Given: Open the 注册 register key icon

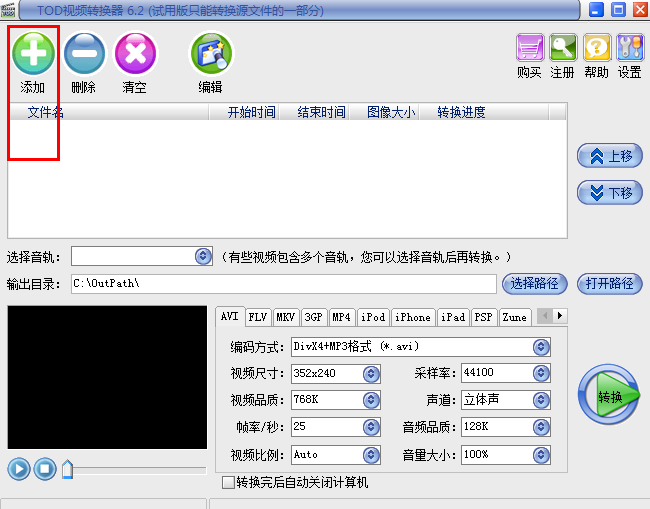Looking at the screenshot, I should coord(563,48).
